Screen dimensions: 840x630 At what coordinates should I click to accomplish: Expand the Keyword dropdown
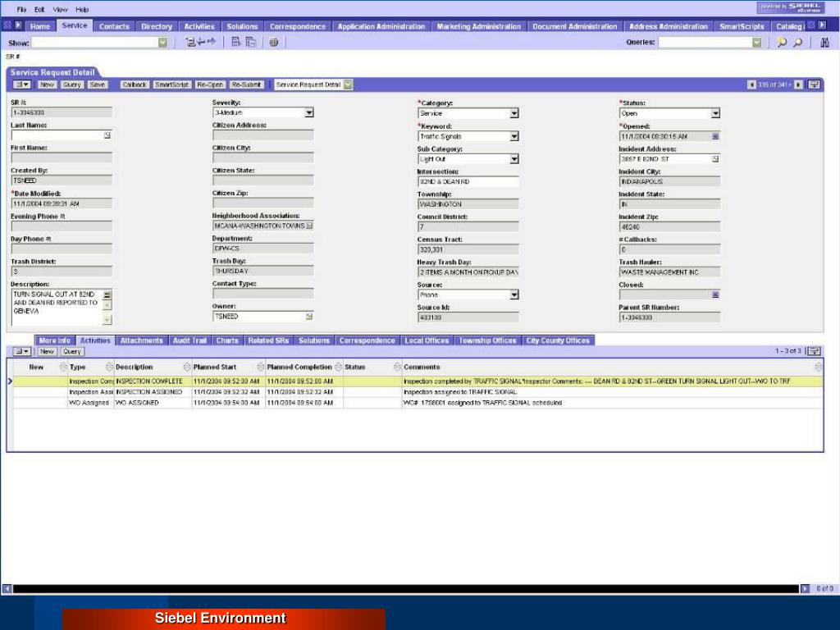(x=514, y=137)
